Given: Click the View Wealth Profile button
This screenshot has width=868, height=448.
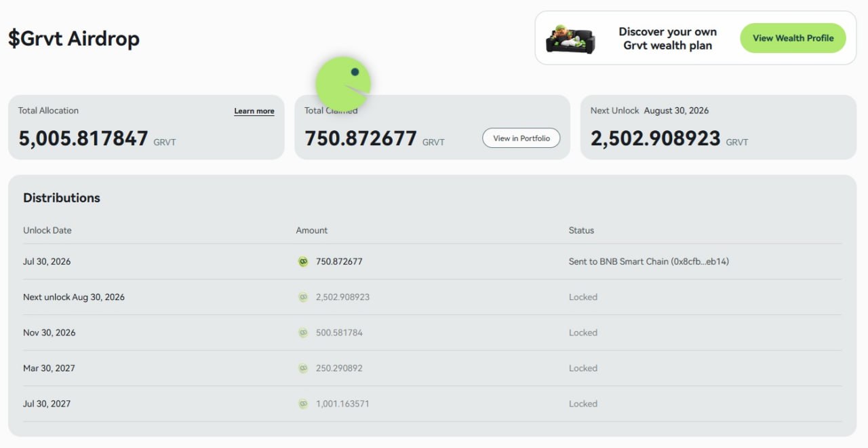Looking at the screenshot, I should (793, 38).
